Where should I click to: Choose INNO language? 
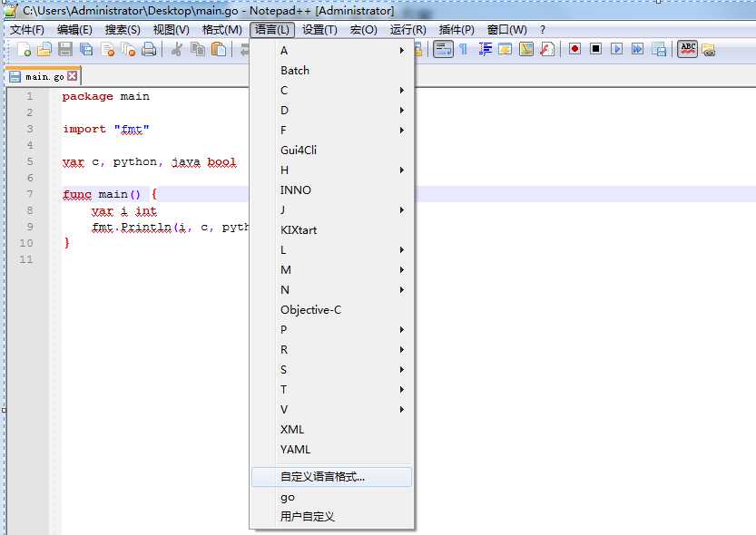coord(332,190)
